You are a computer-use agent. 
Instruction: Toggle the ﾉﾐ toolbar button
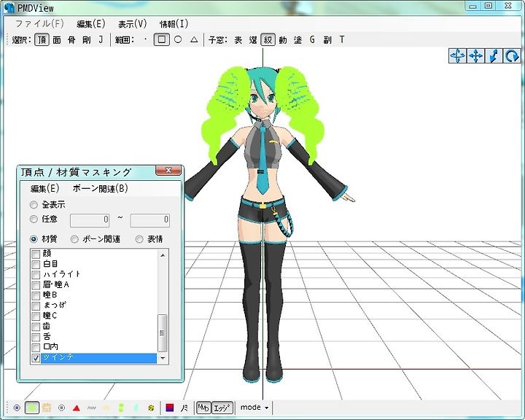pyautogui.click(x=184, y=408)
